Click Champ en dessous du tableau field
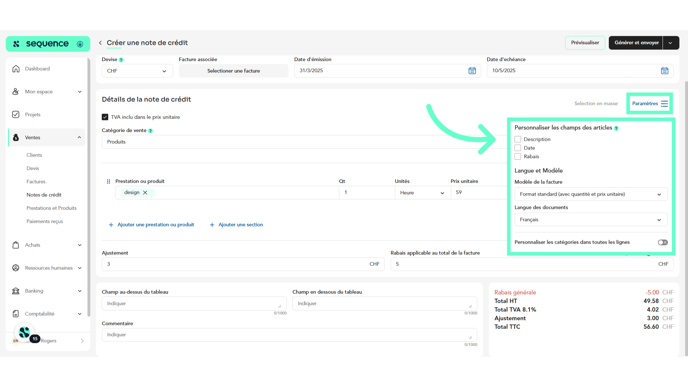Screen dimensions: 688x387 (x=384, y=303)
